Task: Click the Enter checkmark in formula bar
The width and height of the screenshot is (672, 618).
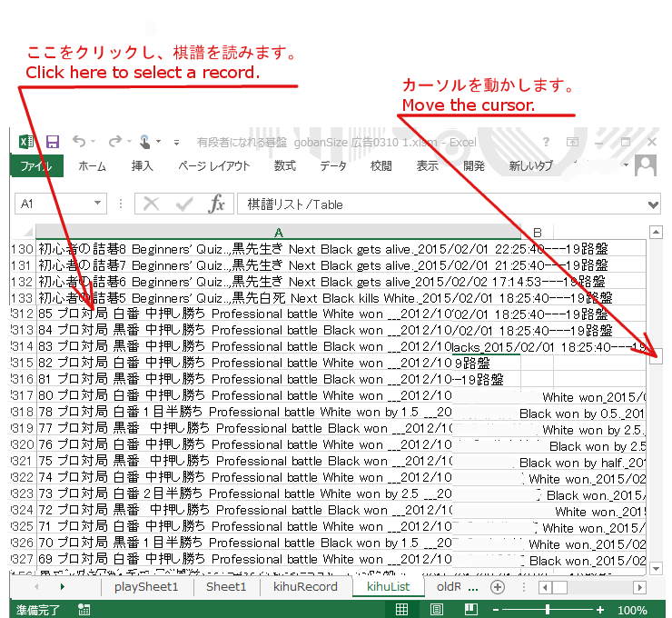Action: [184, 204]
